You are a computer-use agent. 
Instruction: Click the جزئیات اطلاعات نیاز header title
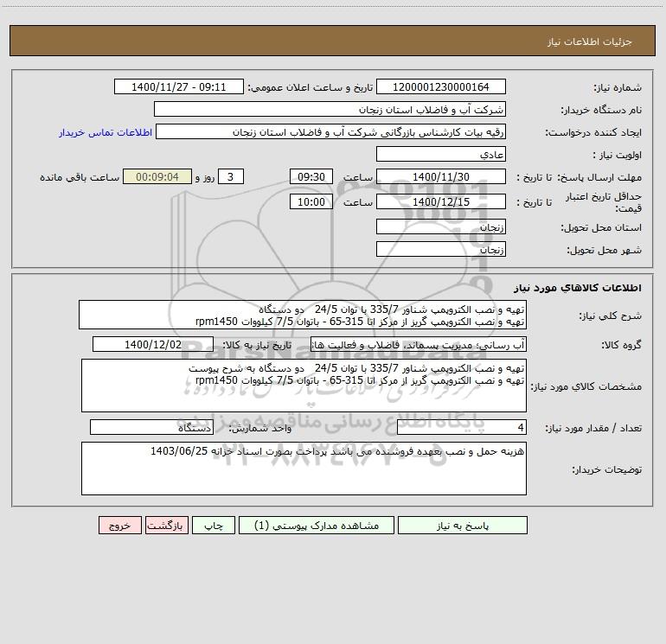pyautogui.click(x=590, y=41)
